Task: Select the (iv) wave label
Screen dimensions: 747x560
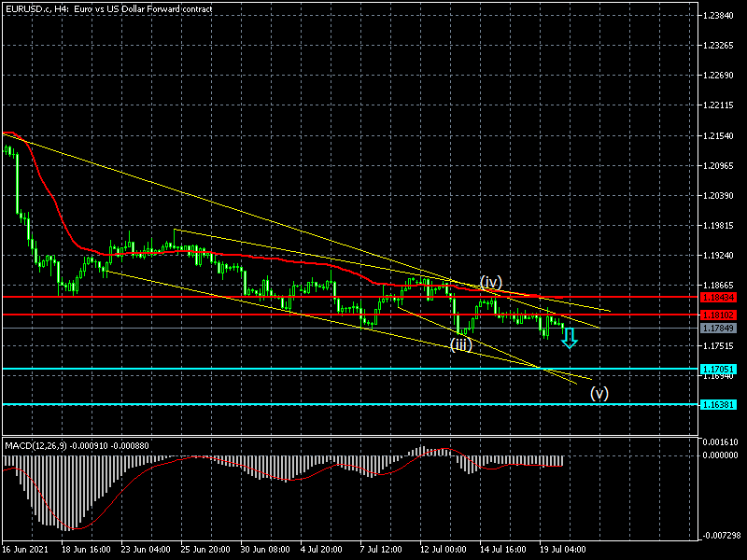Action: coord(492,282)
